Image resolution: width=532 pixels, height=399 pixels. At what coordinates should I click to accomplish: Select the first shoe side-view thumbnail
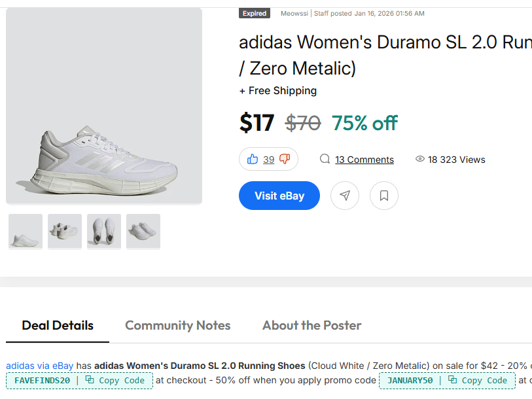[26, 232]
